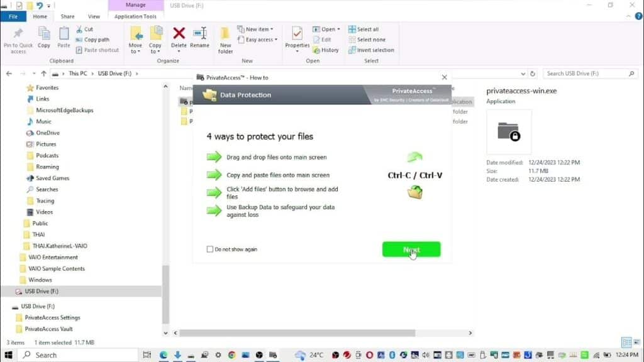Click the 24°C weather widget

point(309,355)
